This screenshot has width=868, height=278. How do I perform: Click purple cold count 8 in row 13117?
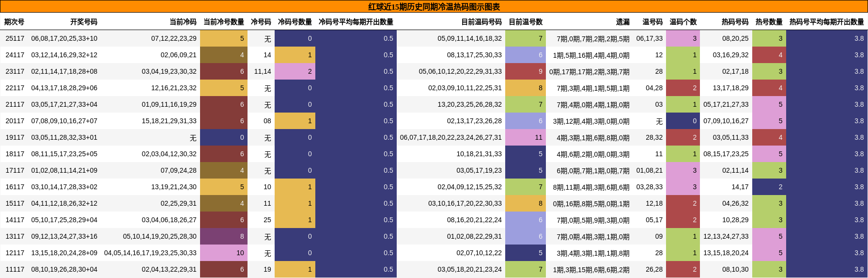224,236
